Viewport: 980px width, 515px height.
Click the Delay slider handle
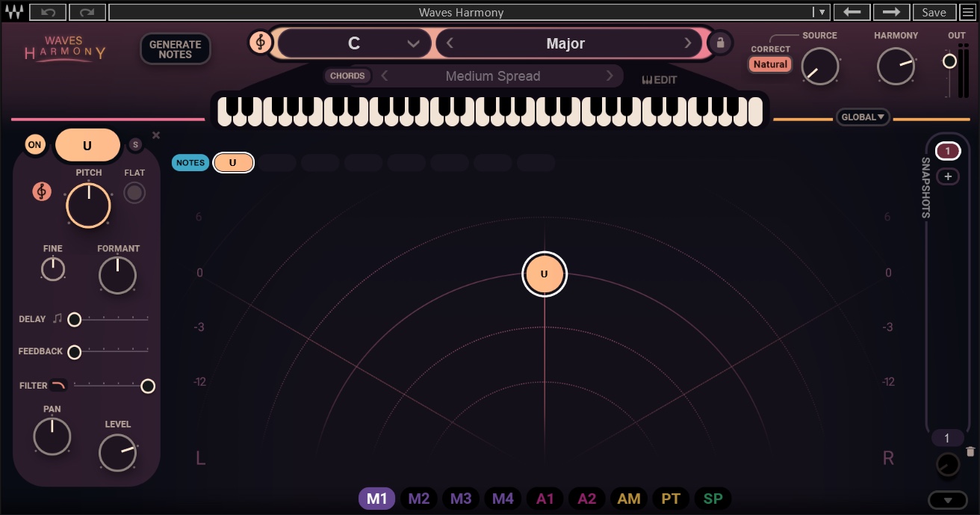(x=74, y=320)
